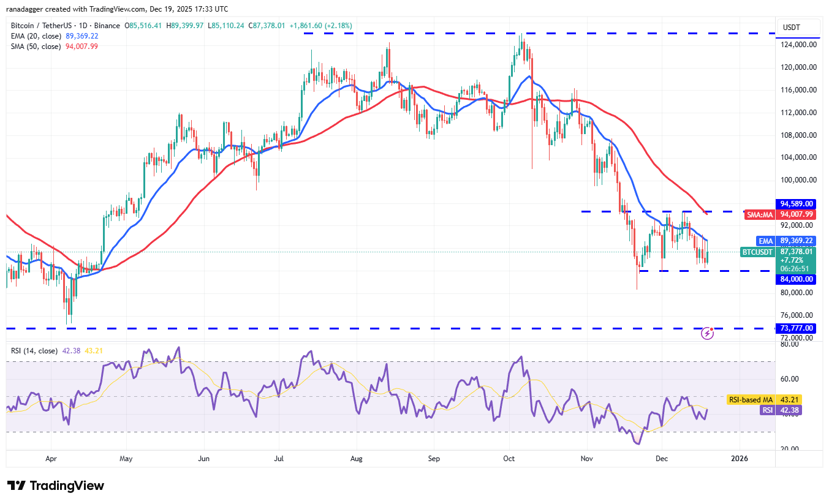Click the +2.18% daily change value
The height and width of the screenshot is (504, 829).
[338, 26]
